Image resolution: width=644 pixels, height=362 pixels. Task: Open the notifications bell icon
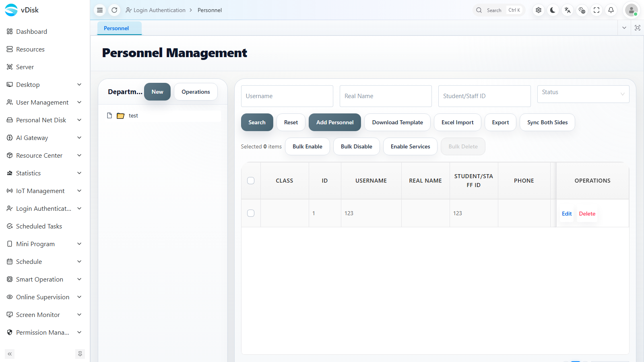[611, 10]
